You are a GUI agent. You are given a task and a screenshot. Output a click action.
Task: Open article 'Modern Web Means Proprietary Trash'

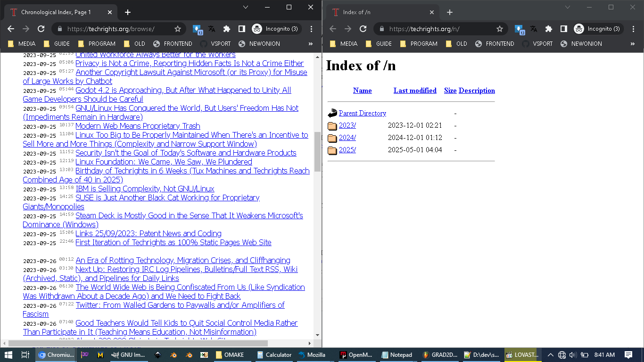click(138, 126)
